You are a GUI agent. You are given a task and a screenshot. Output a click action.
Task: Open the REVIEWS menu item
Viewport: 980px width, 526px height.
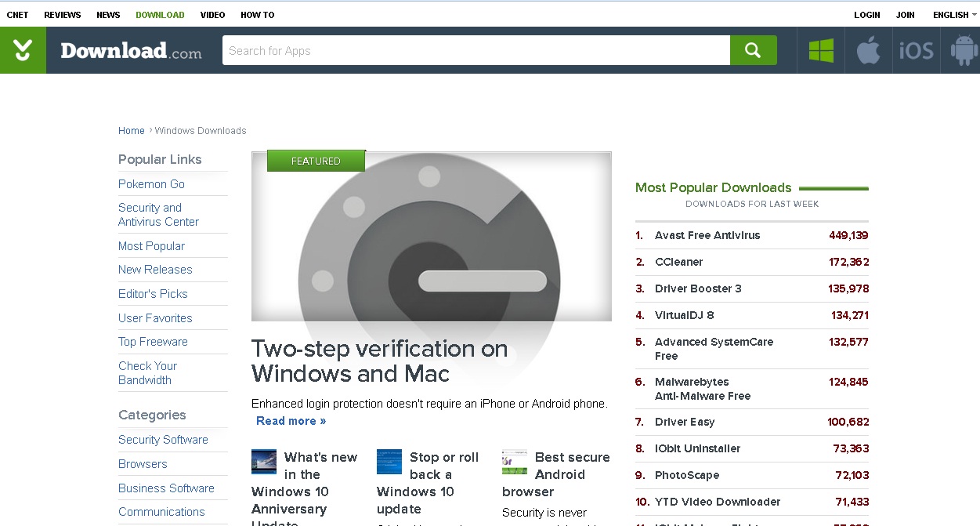click(63, 15)
